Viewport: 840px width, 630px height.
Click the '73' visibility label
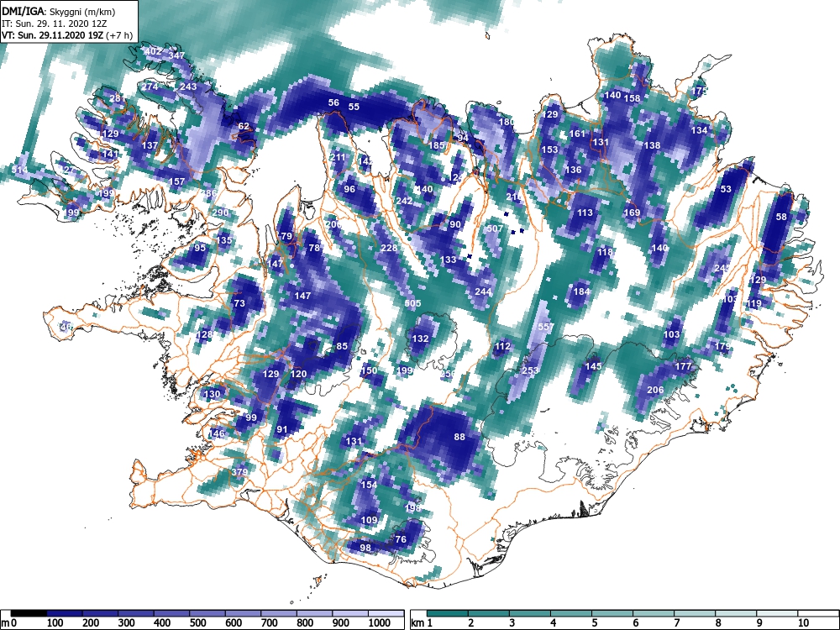[x=239, y=302]
